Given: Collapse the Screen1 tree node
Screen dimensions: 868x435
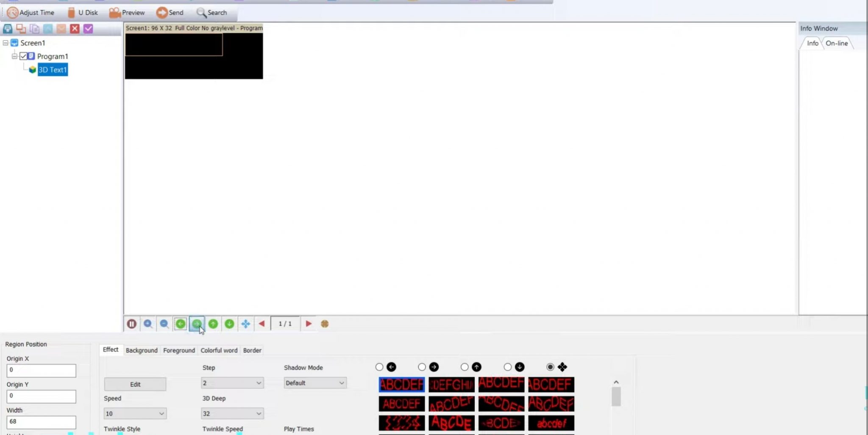Looking at the screenshot, I should (6, 42).
